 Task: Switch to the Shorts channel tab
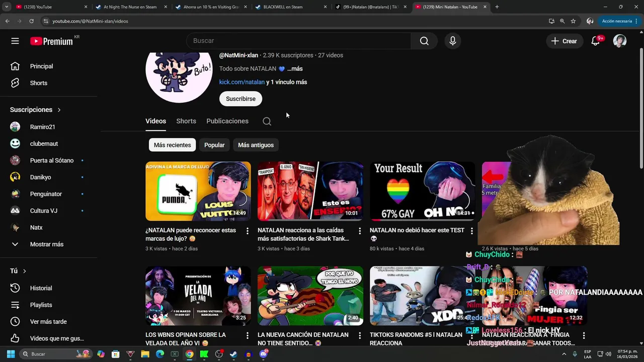186,121
